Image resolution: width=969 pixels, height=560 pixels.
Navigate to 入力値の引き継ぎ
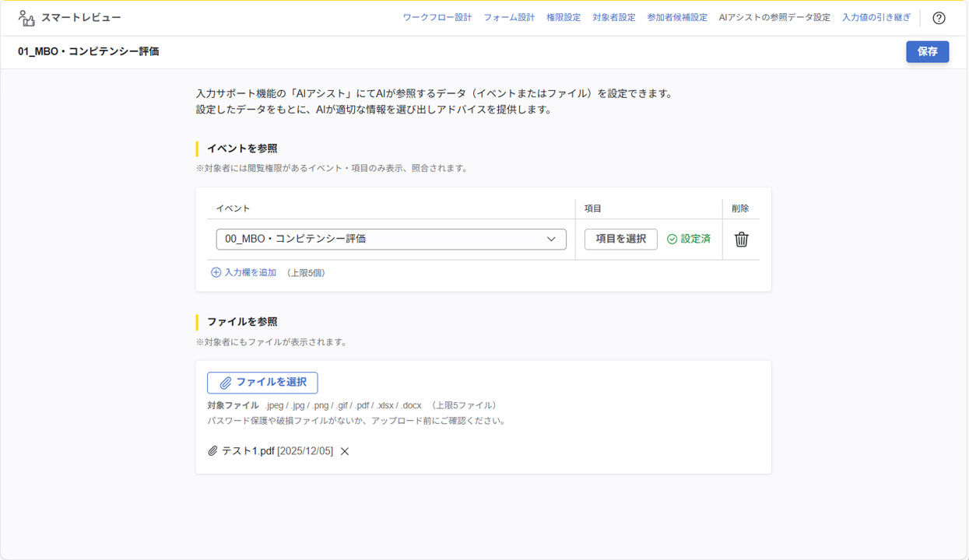[x=876, y=16]
